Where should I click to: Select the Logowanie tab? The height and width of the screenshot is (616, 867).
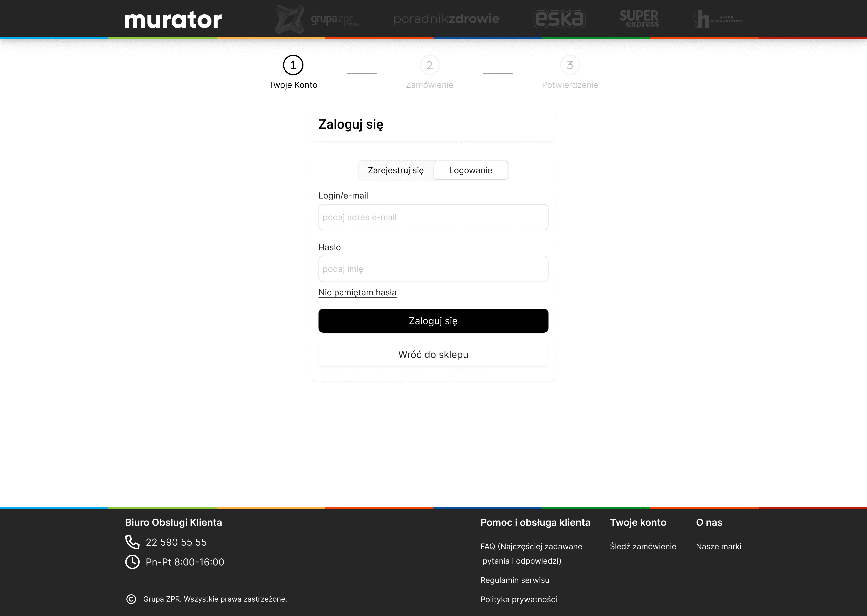point(470,170)
